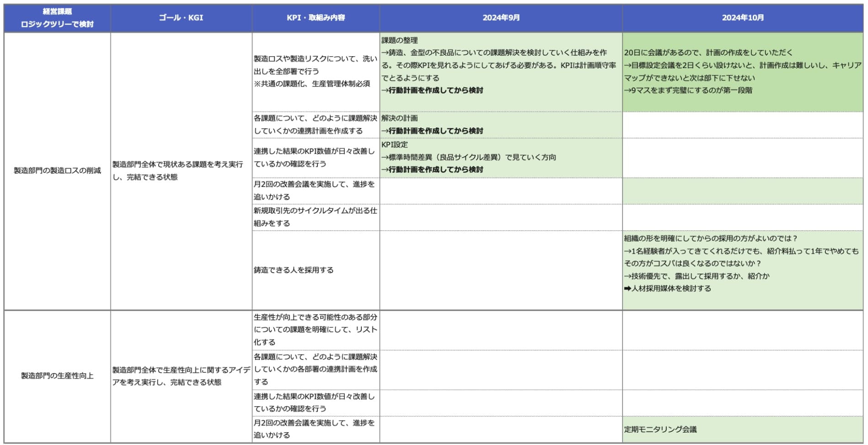Screen dimensions: 868x445
Task: Select the KPI設定 September cell
Action: (x=501, y=158)
